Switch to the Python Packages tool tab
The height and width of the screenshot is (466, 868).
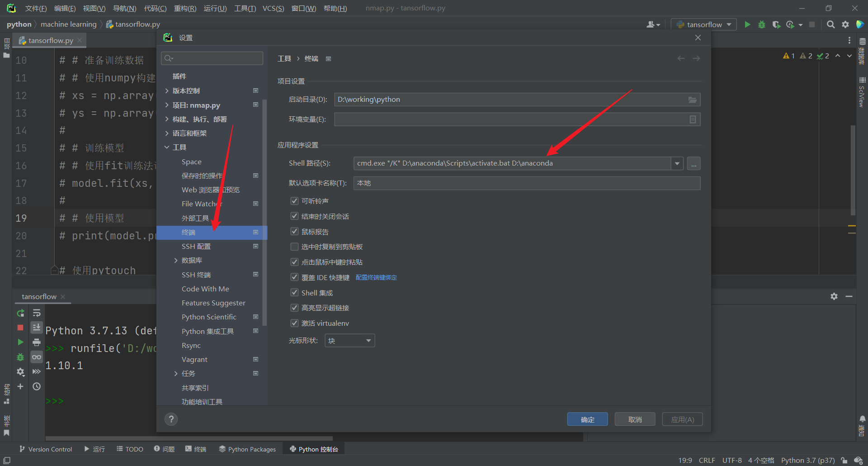(x=247, y=449)
